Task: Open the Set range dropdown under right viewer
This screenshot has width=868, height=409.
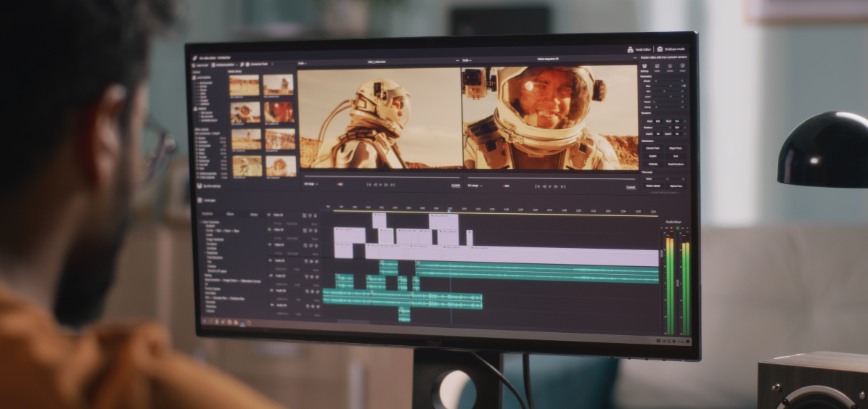Action: point(474,186)
